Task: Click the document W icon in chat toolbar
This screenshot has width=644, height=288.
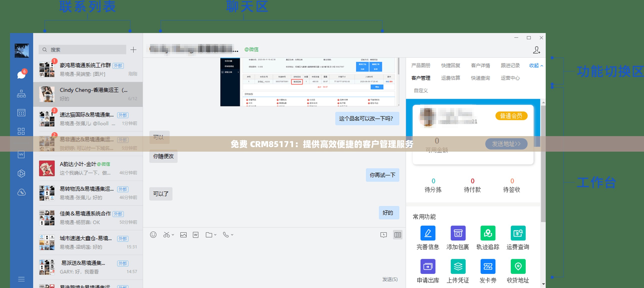Action: (x=196, y=235)
